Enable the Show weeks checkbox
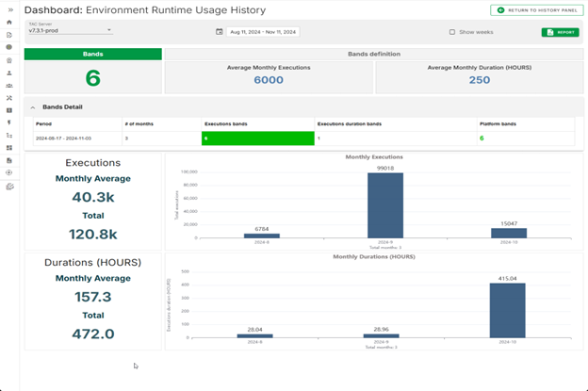588x391 pixels. tap(452, 32)
